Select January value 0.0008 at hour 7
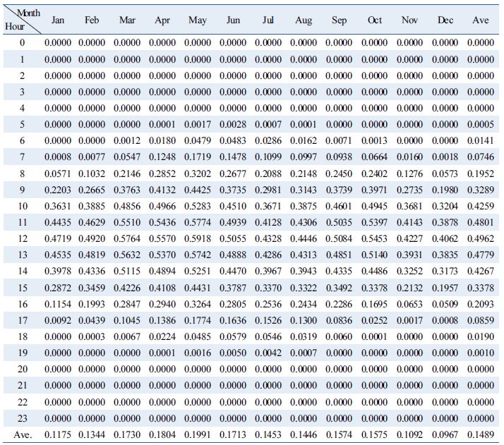The height and width of the screenshot is (445, 504). [58, 157]
